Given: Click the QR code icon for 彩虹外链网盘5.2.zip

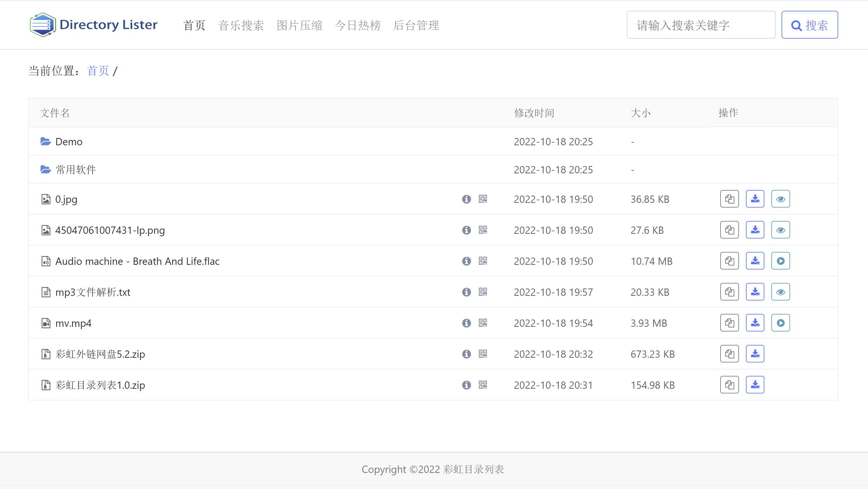Looking at the screenshot, I should pos(483,354).
